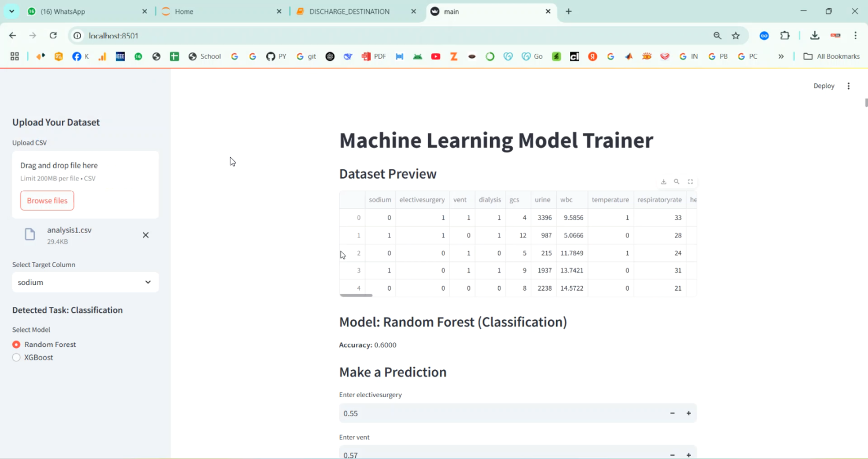Click the Browse files button
The width and height of the screenshot is (868, 459).
(x=47, y=201)
